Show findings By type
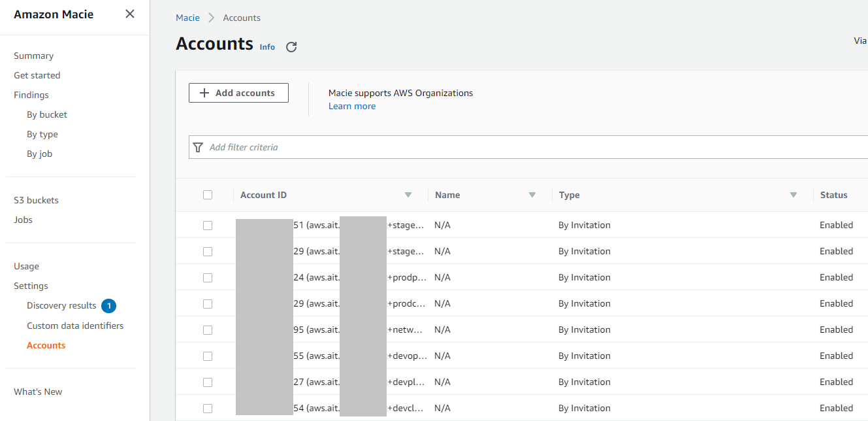 [42, 134]
